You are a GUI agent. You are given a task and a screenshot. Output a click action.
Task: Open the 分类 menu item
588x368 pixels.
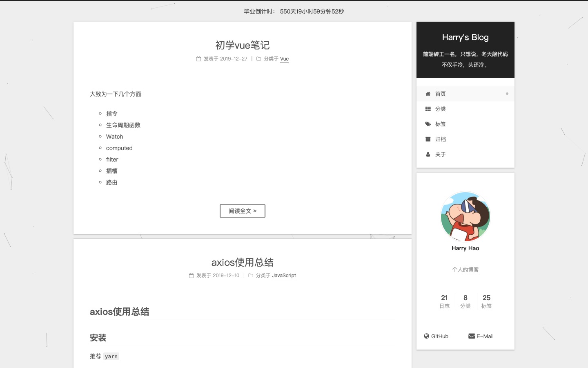(465, 109)
